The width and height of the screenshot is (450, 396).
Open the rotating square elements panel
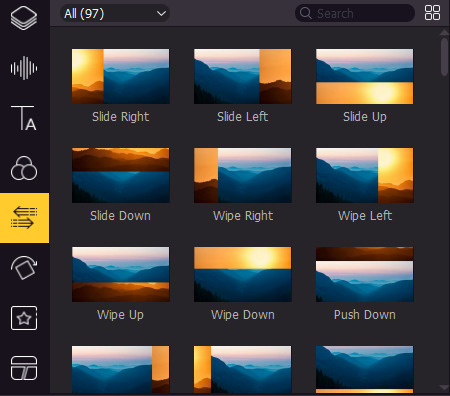click(24, 268)
